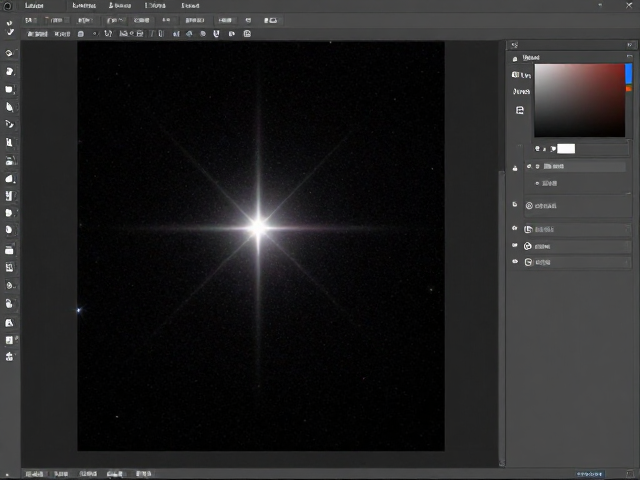The image size is (640, 480).
Task: Pick a color in the red color field
Action: pos(580,100)
